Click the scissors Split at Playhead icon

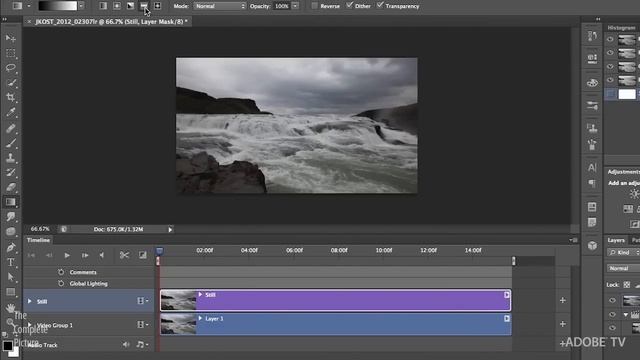coord(124,255)
